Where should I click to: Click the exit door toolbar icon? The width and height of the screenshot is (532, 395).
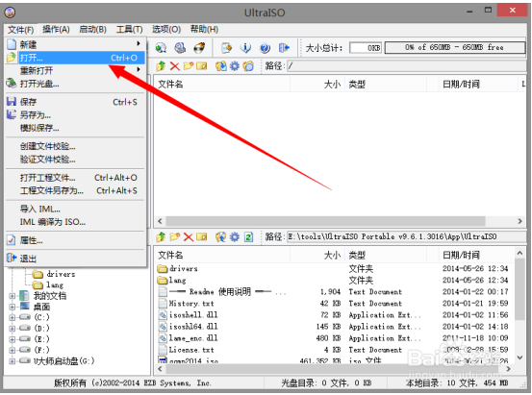pos(284,48)
